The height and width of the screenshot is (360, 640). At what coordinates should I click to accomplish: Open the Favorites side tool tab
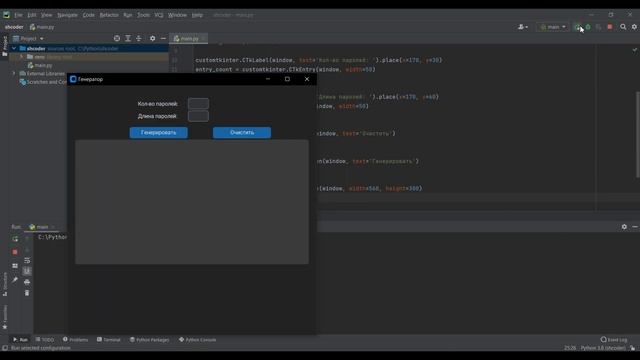coord(5,317)
